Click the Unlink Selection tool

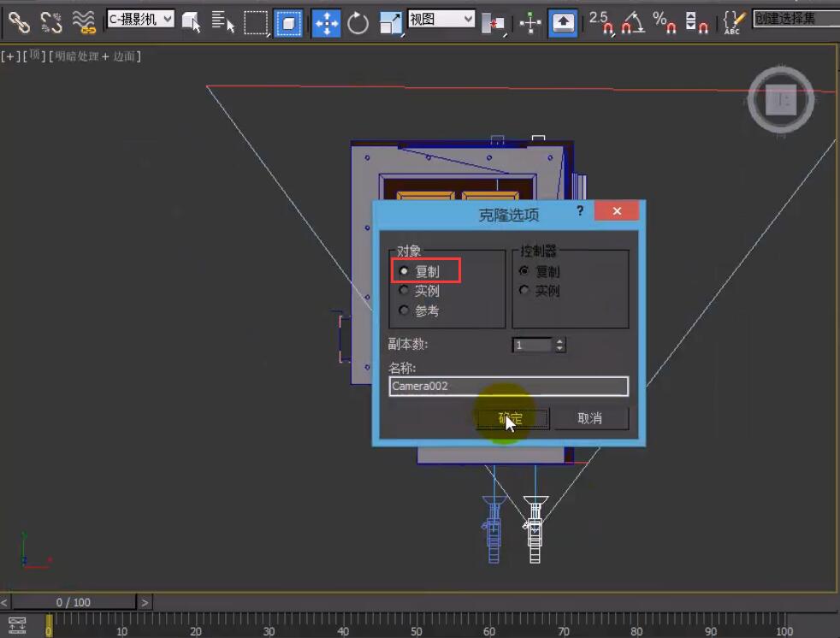point(51,22)
